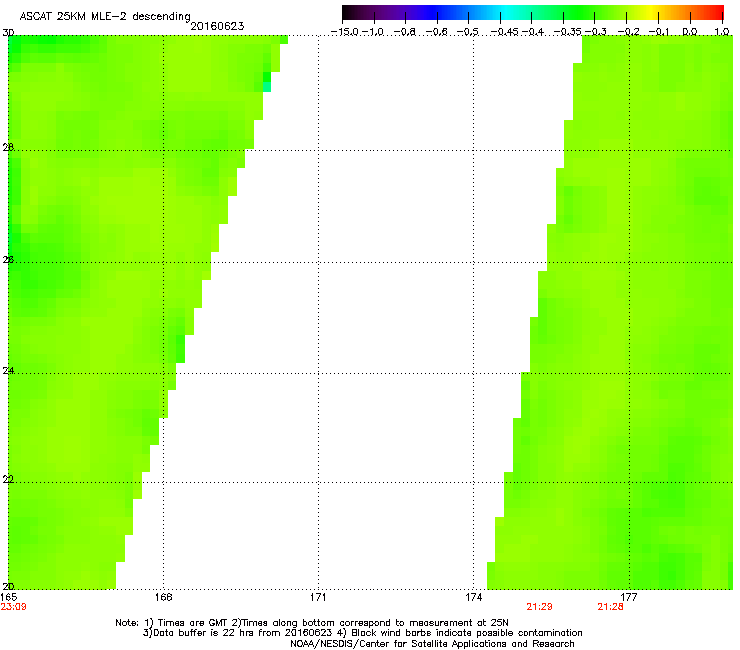Image resolution: width=740 pixels, height=650 pixels.
Task: Click the 0.0 color bar label
Action: coord(690,32)
